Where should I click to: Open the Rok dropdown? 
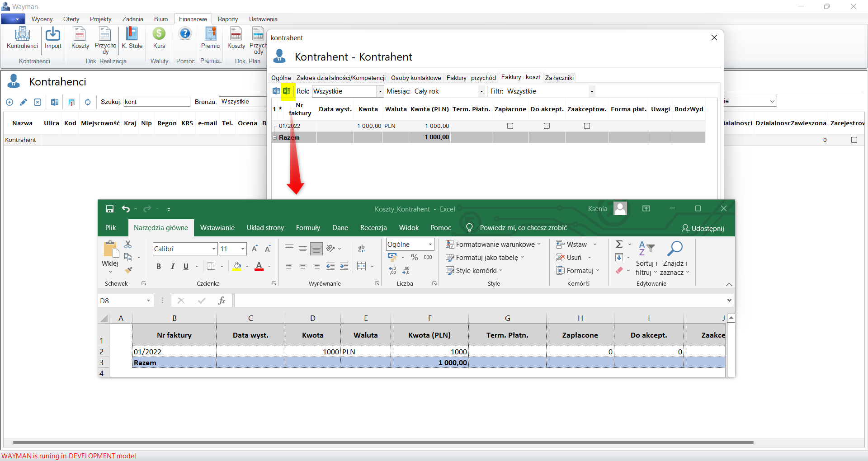[380, 91]
